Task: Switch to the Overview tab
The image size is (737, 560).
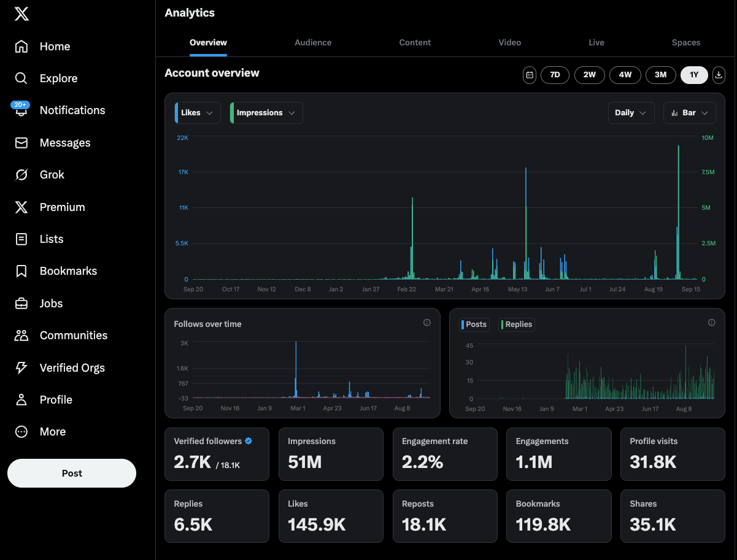Action: click(x=208, y=42)
